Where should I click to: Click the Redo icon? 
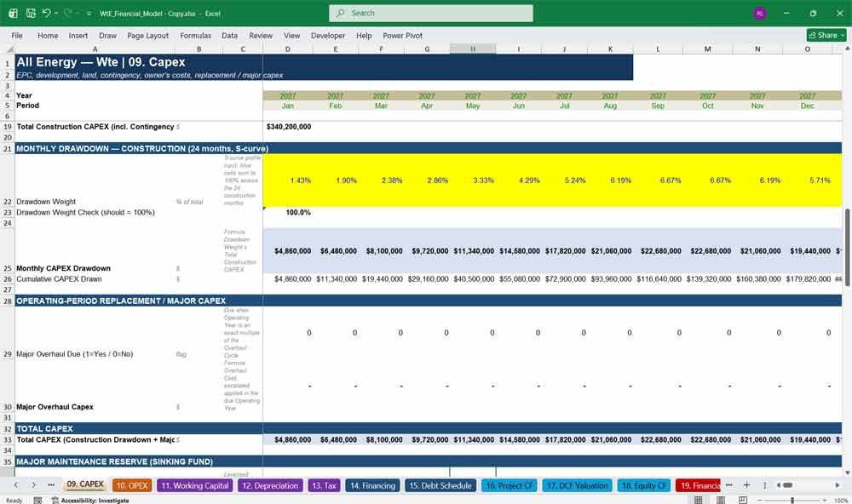point(68,13)
